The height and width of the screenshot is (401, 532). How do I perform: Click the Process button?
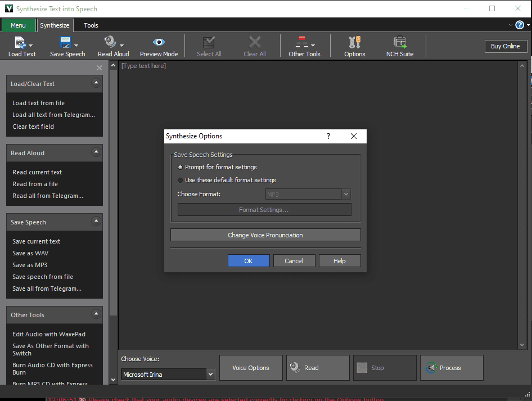(452, 368)
